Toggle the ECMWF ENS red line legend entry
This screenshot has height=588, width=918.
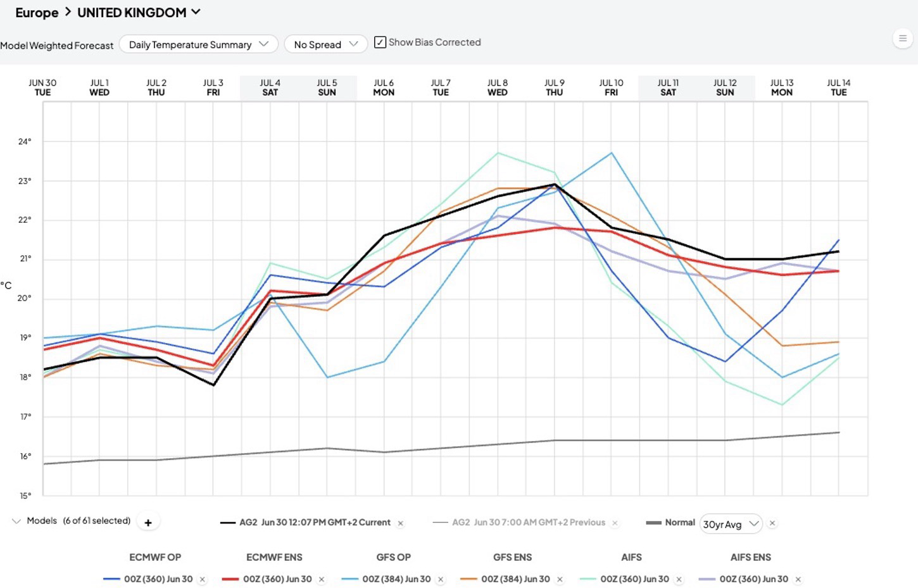[267, 579]
